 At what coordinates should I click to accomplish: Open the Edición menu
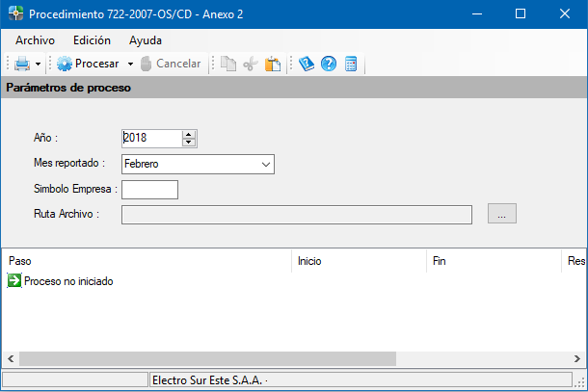tap(93, 40)
